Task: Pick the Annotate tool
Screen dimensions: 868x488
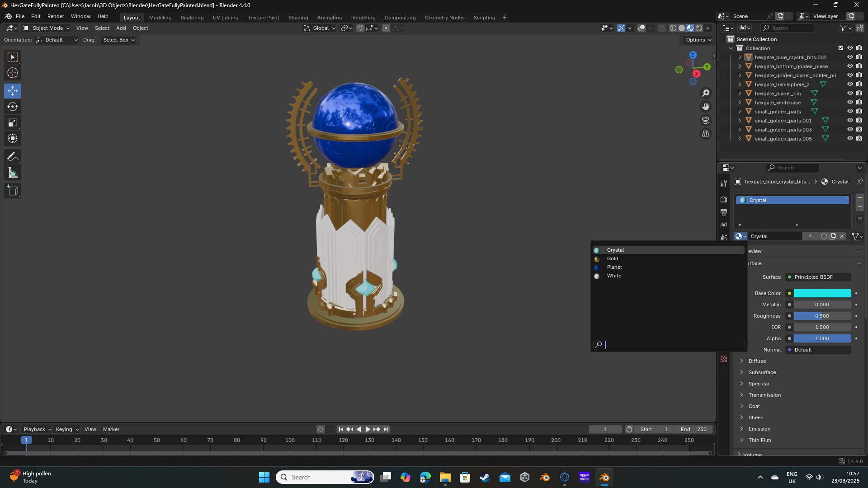Action: point(13,157)
